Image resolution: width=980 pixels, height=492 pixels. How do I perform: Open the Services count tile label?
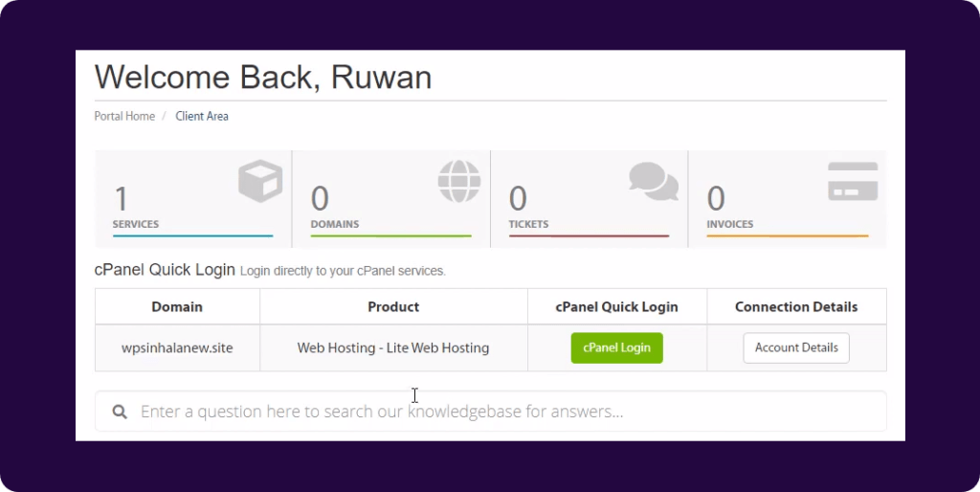[136, 224]
